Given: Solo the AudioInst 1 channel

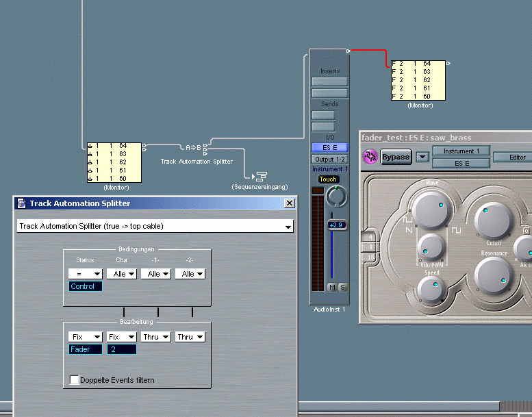Looking at the screenshot, I should coord(342,287).
